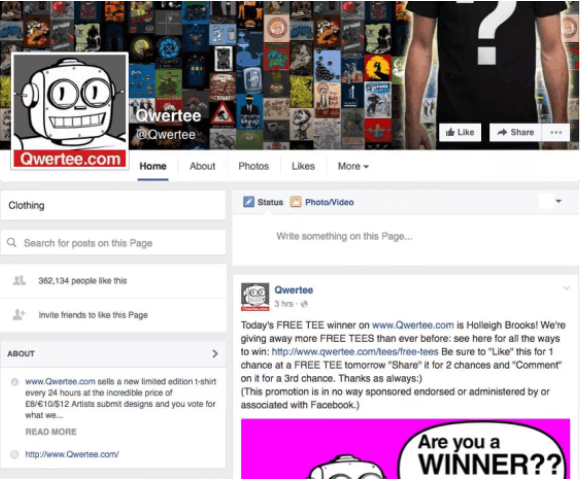This screenshot has height=484, width=582.
Task: Expand the More tab dropdown
Action: point(353,166)
